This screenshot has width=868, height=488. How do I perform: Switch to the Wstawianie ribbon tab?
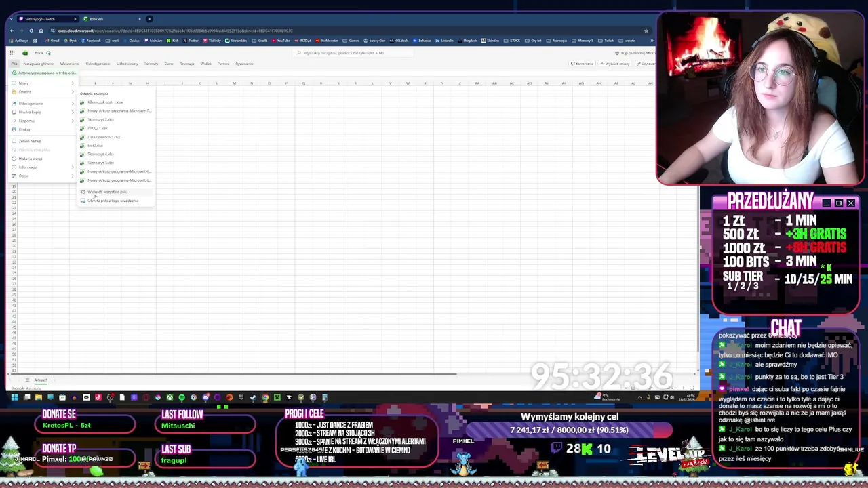pos(69,64)
